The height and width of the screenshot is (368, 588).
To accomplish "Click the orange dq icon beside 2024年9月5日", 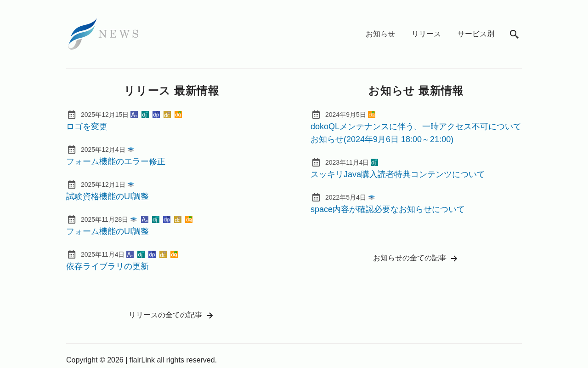I will click(x=372, y=115).
